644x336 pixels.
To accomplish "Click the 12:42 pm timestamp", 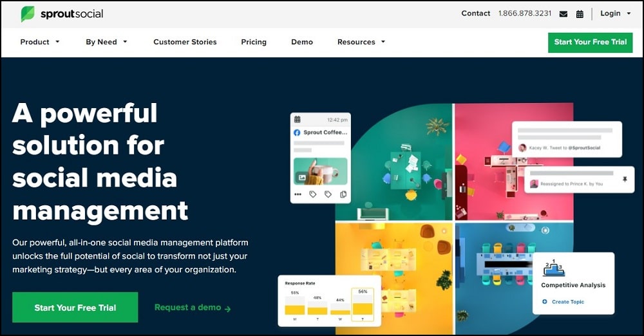I will click(337, 120).
